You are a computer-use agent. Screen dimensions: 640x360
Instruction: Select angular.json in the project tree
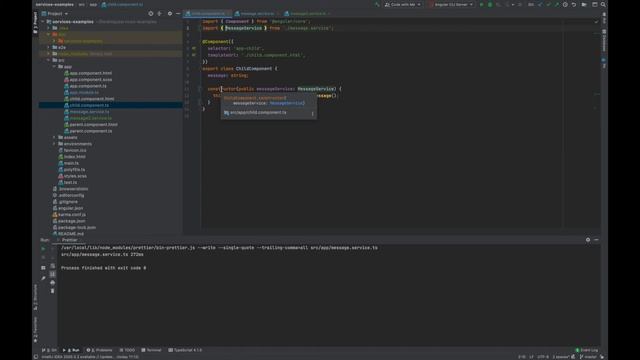[70, 208]
